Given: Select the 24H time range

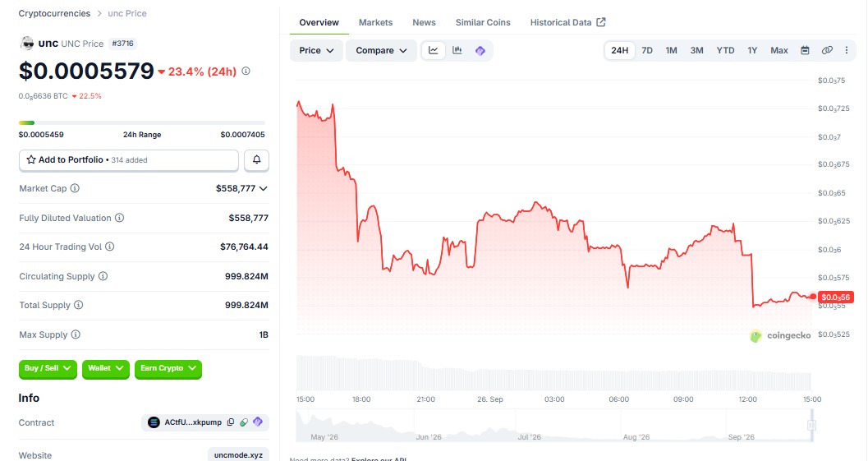Looking at the screenshot, I should [619, 50].
